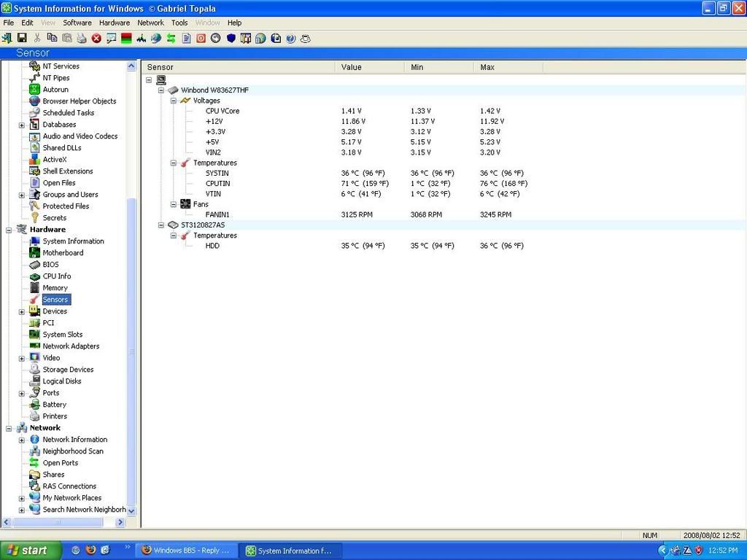Collapse the Network section in sidebar
This screenshot has width=747, height=560.
(x=9, y=428)
